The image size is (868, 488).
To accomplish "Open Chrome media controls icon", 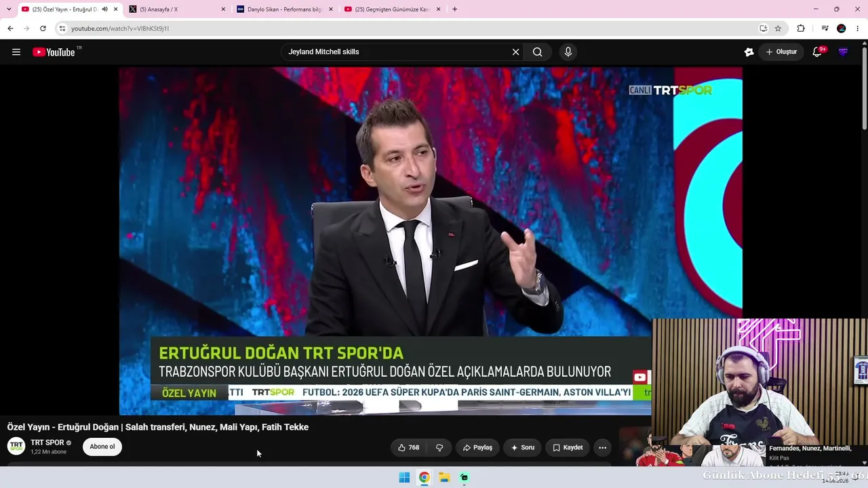I will [x=825, y=28].
